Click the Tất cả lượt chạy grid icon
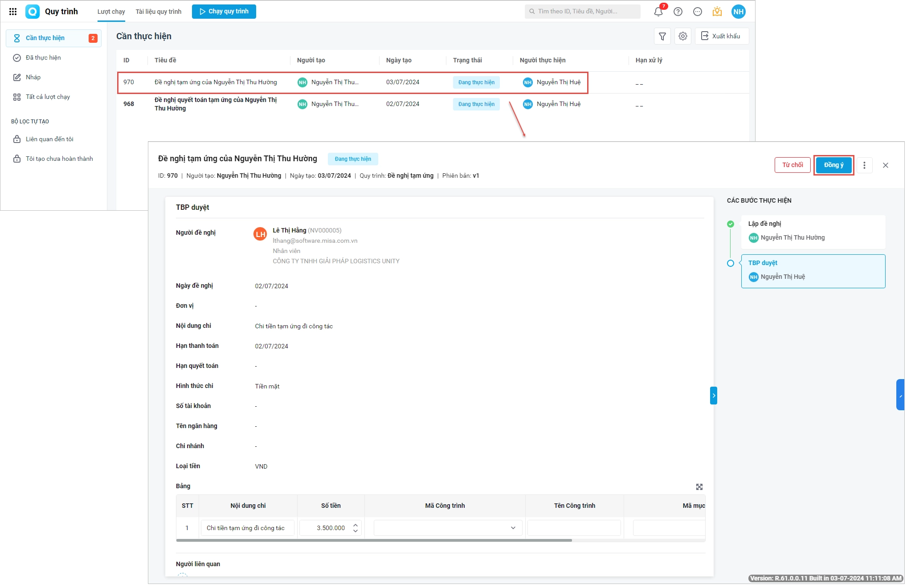 click(17, 97)
